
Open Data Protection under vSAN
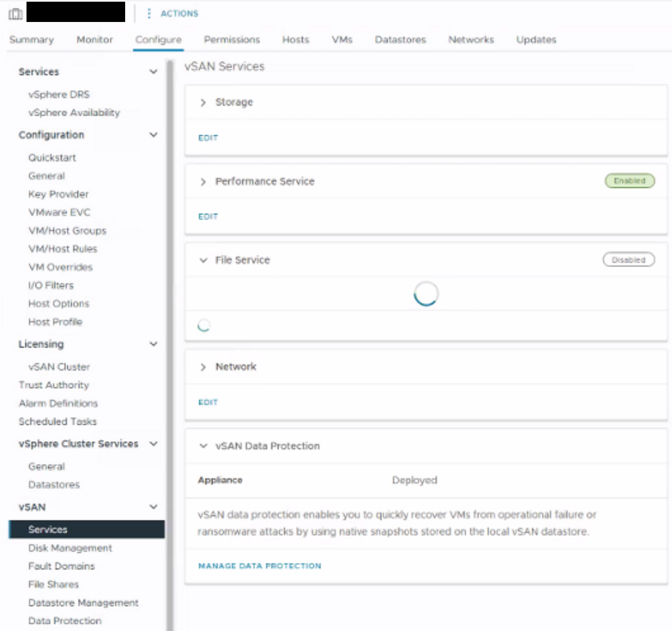(65, 621)
